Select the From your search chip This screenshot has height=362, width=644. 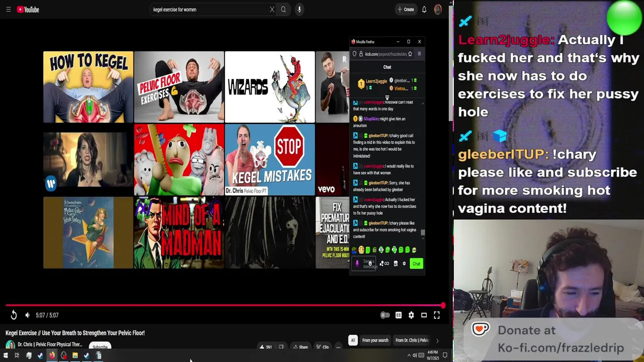click(x=375, y=340)
